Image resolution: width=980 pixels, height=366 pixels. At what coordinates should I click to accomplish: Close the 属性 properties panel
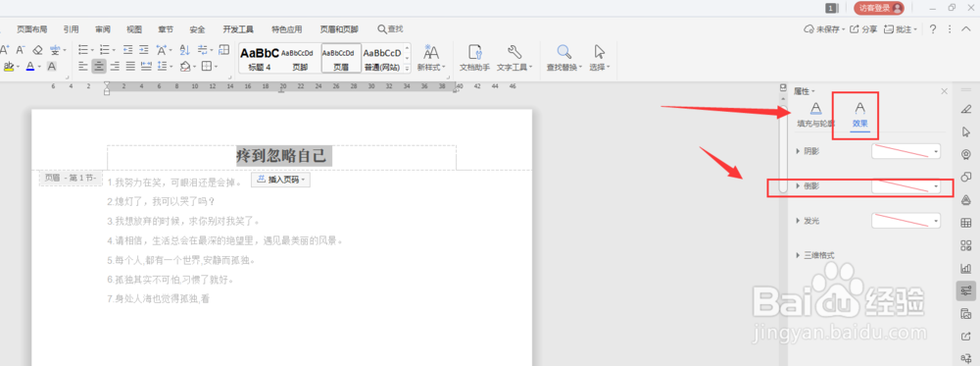click(x=945, y=91)
